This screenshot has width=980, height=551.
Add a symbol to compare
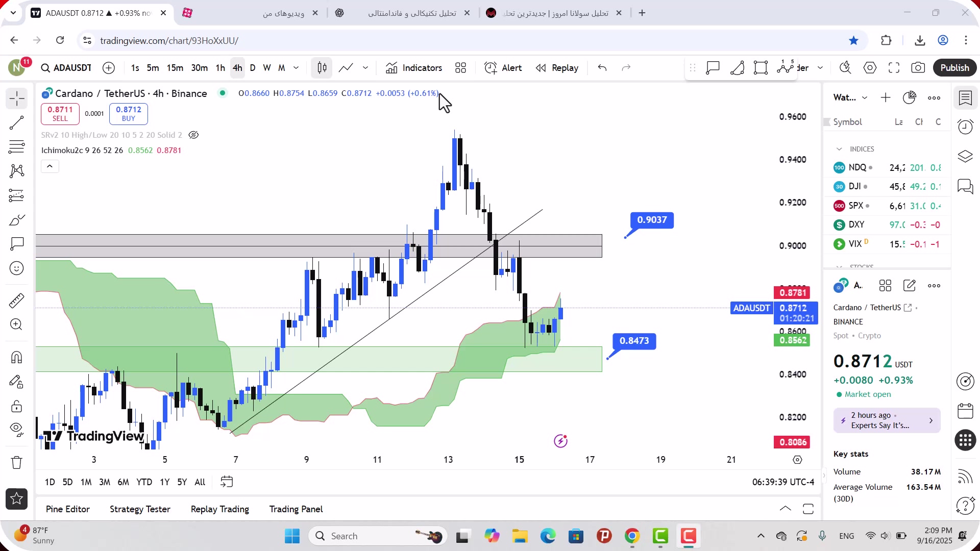pyautogui.click(x=109, y=68)
